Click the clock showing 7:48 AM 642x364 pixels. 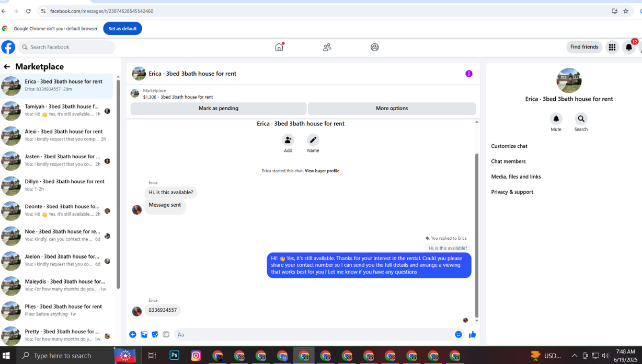coord(625,351)
